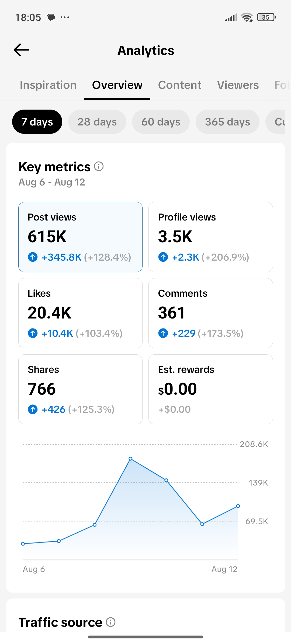Select the 7 days range chip
Image resolution: width=291 pixels, height=644 pixels.
[37, 122]
